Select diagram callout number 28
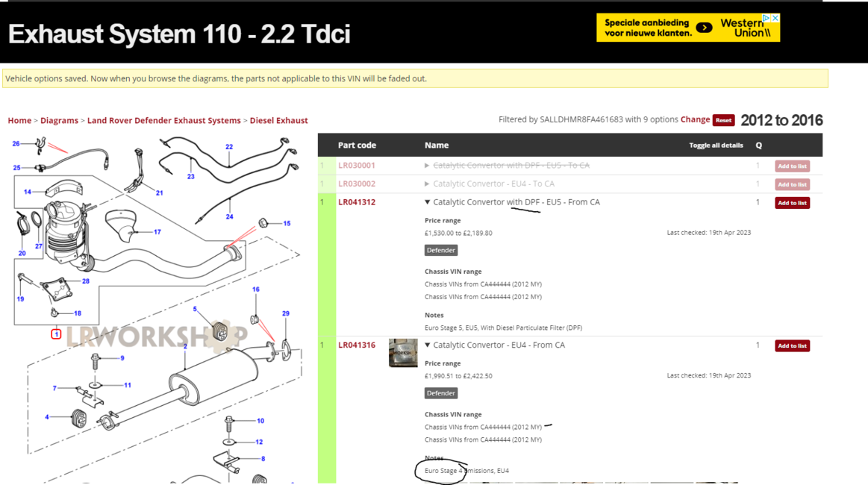 (86, 281)
